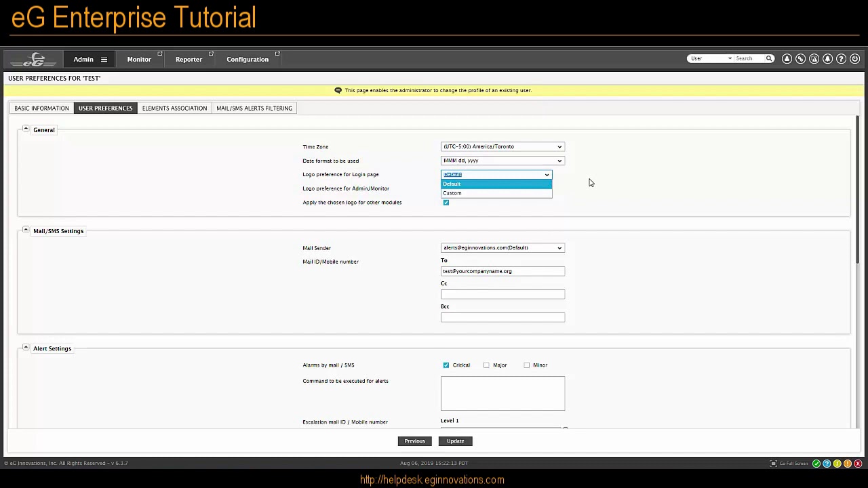
Task: Click the 'USER PREFERENCES FOR TEST' heading
Action: point(54,78)
